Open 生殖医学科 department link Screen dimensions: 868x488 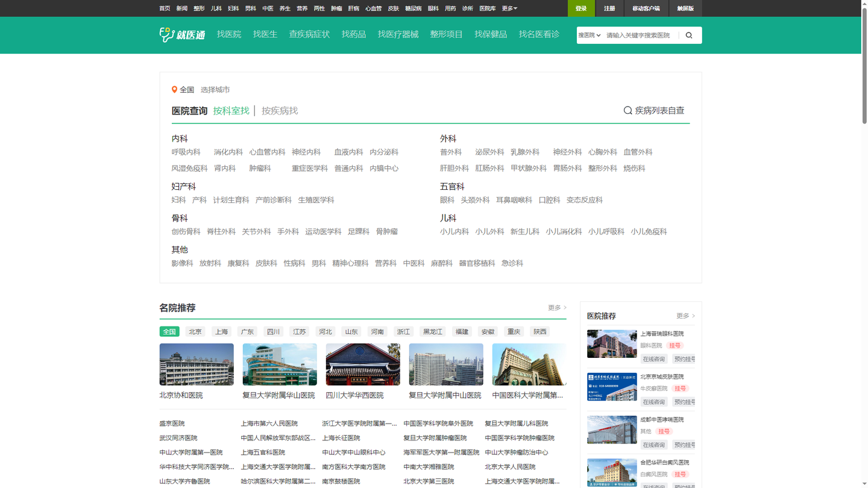pyautogui.click(x=316, y=200)
